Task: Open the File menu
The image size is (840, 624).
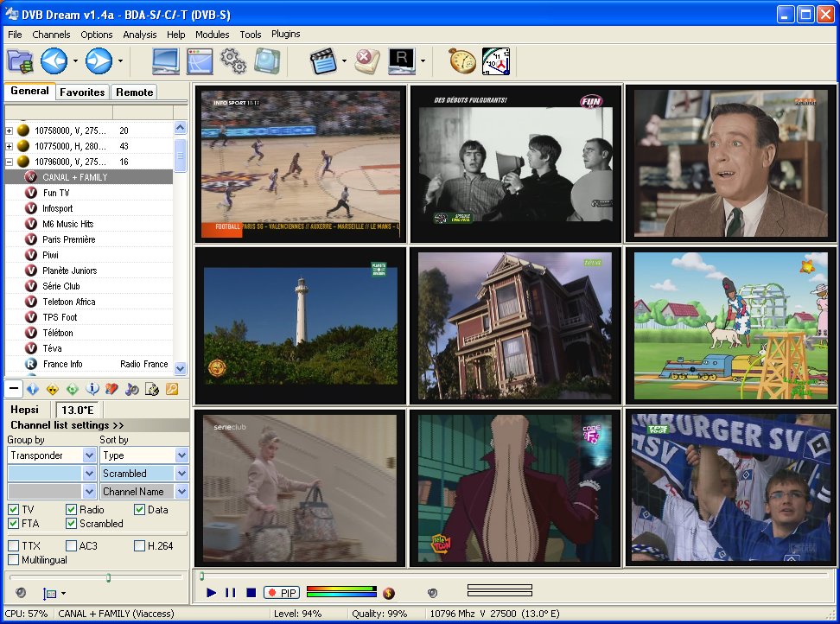Action: pyautogui.click(x=15, y=35)
